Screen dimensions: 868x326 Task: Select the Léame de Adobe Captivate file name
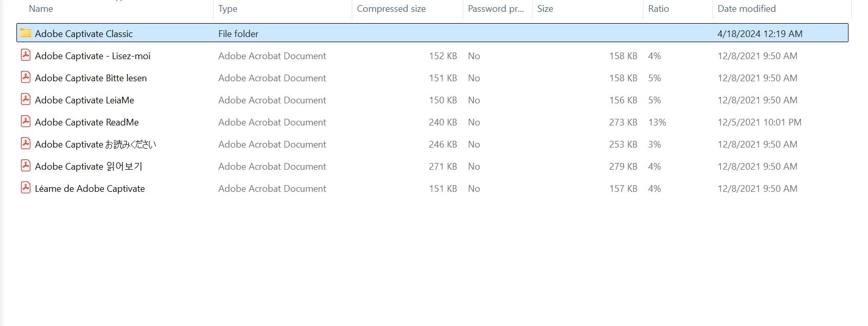pyautogui.click(x=90, y=188)
